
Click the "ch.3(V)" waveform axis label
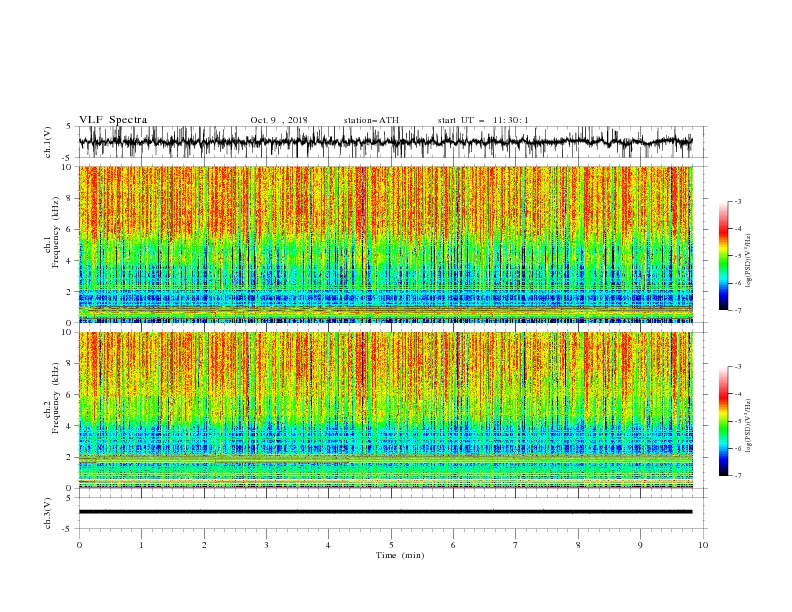pyautogui.click(x=48, y=513)
